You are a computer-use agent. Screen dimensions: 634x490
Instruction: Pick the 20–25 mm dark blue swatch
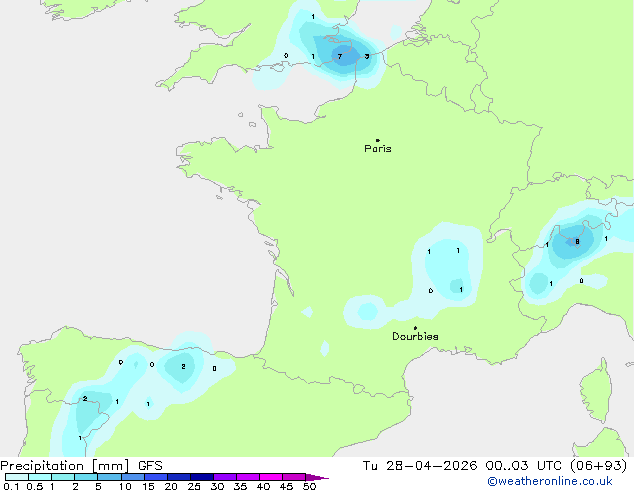pos(178,477)
